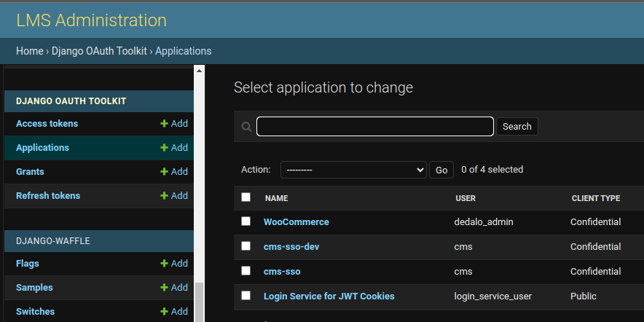Click DJANGO OAUTH TOOLKIT section header
The width and height of the screenshot is (644, 322).
(71, 101)
